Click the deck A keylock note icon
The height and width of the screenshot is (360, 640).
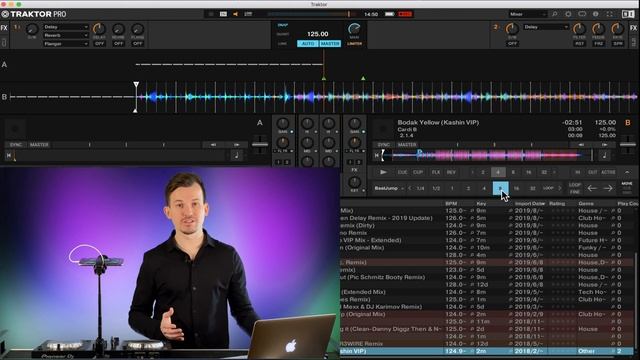236,155
